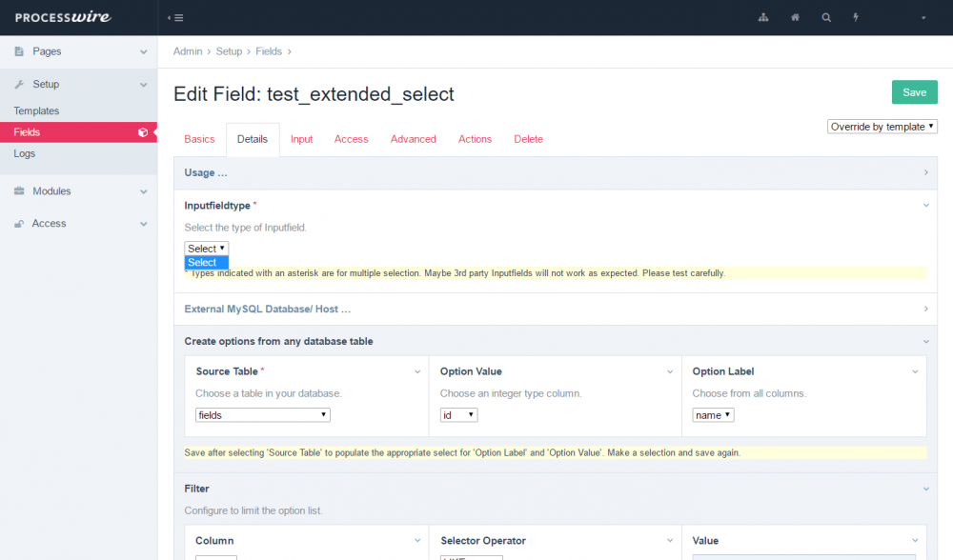Click the sitemap tree icon in top bar

click(762, 18)
